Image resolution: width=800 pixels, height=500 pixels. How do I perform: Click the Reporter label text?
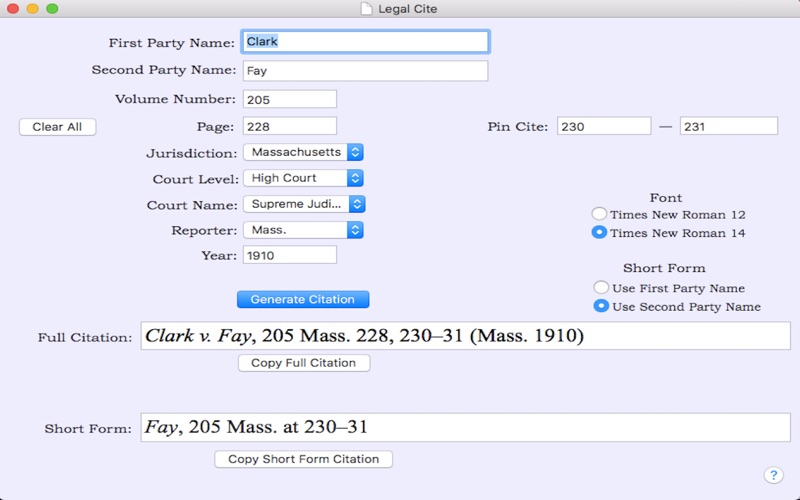coord(204,231)
